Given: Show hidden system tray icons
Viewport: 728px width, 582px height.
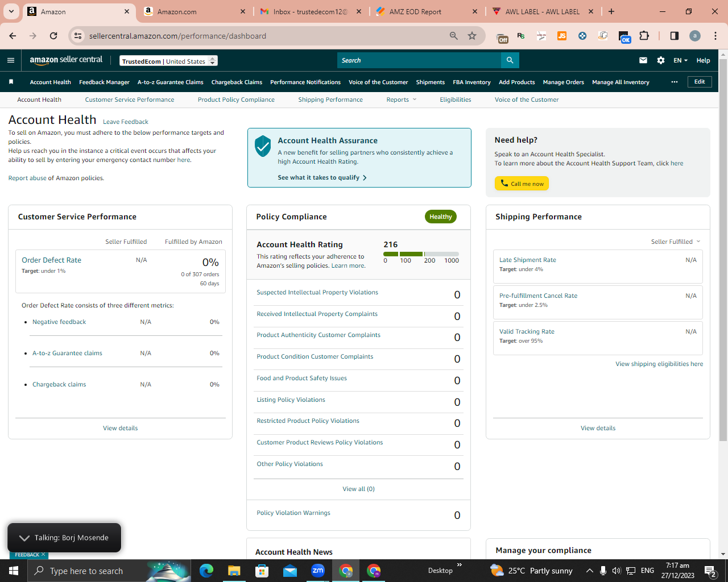Looking at the screenshot, I should tap(590, 571).
